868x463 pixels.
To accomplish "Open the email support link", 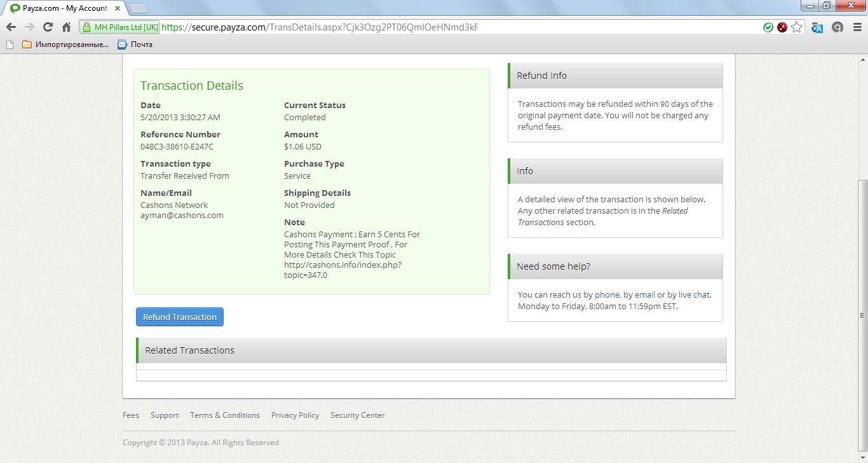I will (645, 295).
